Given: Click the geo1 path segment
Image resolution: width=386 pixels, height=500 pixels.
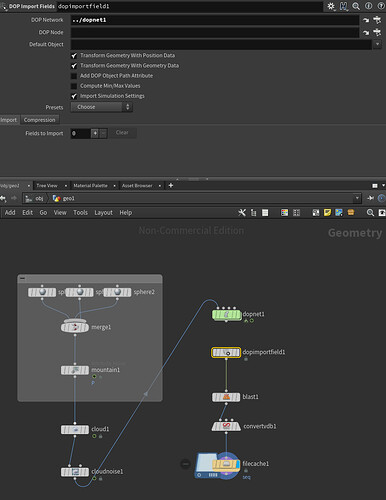Looking at the screenshot, I should point(64,199).
